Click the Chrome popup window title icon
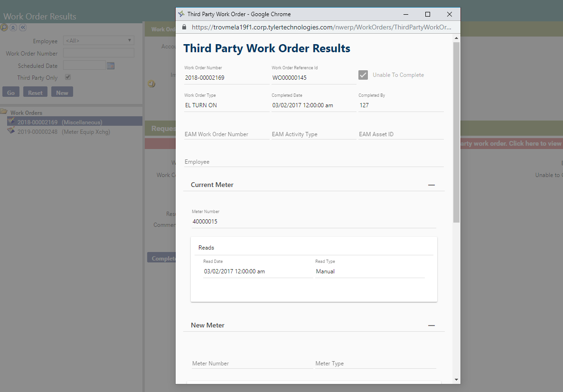Viewport: 563px width, 392px height. tap(181, 14)
